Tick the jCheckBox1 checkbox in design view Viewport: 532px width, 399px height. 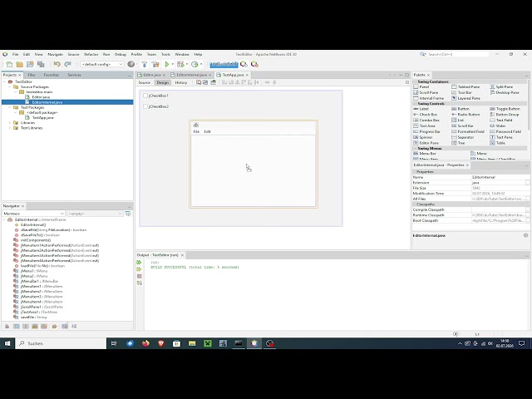(x=145, y=96)
